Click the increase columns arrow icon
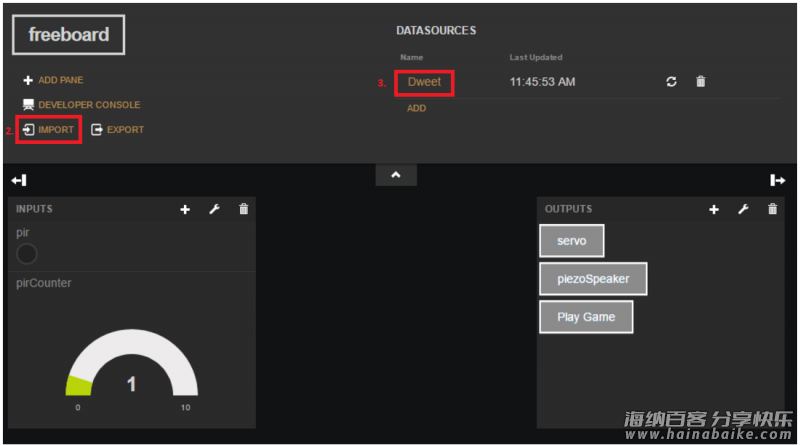This screenshot has height=445, width=800. [x=778, y=180]
